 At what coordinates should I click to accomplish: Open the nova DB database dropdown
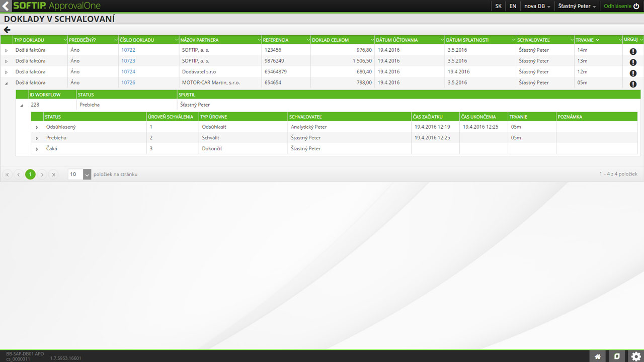pyautogui.click(x=537, y=6)
